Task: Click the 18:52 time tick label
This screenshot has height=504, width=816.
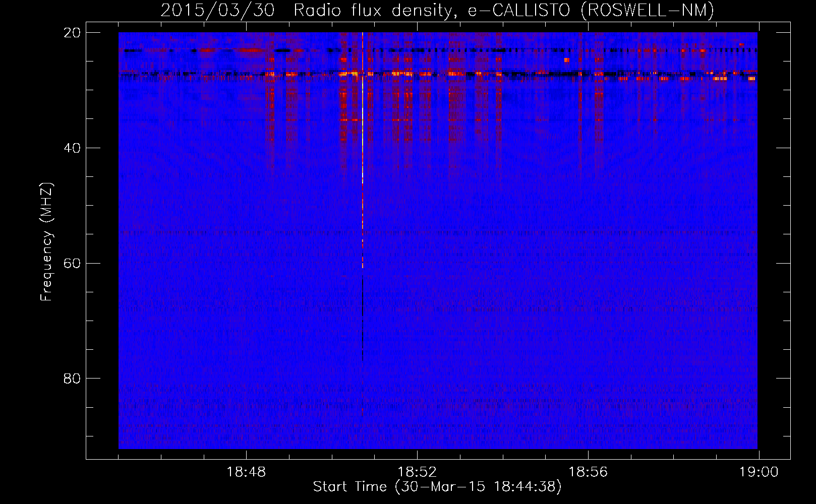Action: tap(417, 472)
